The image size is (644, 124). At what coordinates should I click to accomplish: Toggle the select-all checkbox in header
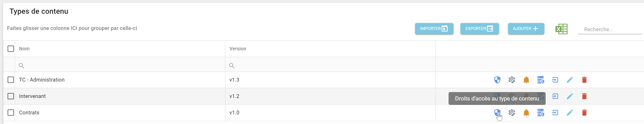pyautogui.click(x=11, y=49)
